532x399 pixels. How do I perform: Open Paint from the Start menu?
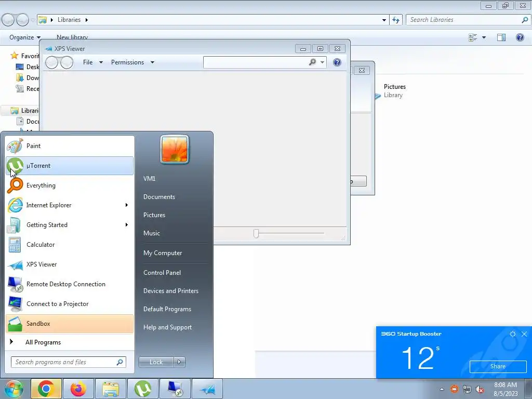[70, 146]
